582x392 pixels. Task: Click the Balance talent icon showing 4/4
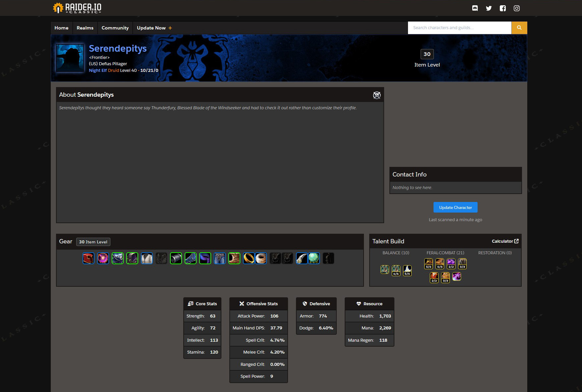coord(396,270)
